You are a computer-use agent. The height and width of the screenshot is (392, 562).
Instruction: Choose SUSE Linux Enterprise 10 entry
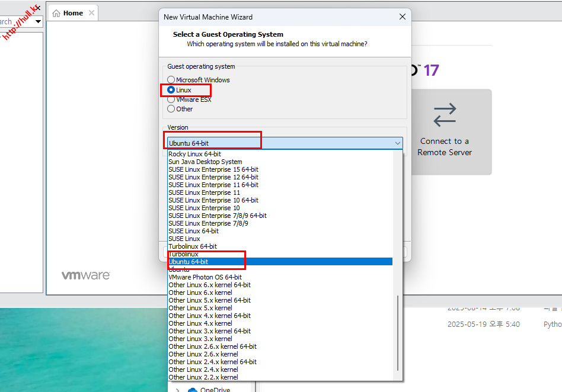pos(280,208)
